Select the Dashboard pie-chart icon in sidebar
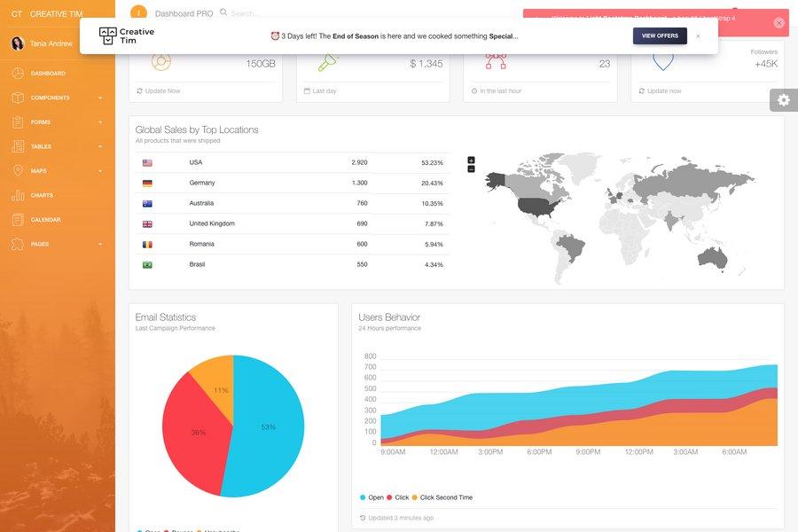This screenshot has height=532, width=798. tap(20, 73)
